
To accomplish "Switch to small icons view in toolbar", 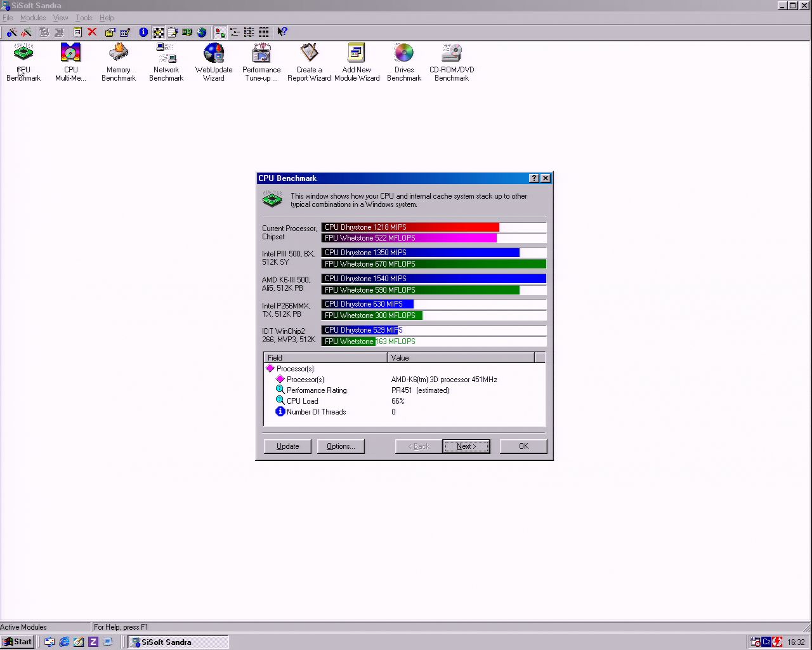I will coord(235,32).
